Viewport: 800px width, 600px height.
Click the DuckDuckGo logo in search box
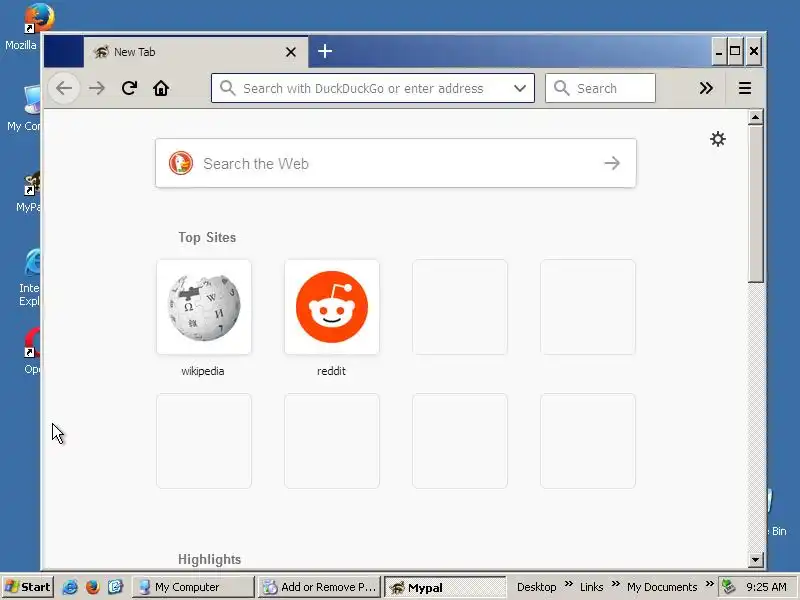tap(181, 163)
